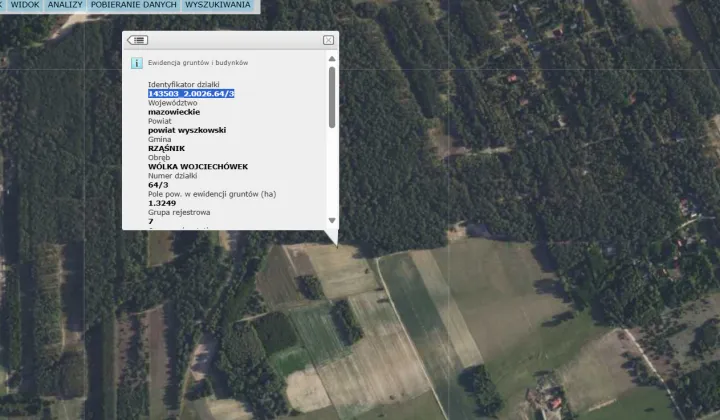Click the 'Pole pow. w ewidencji gruntów (ha)' label
This screenshot has height=420, width=720.
click(x=212, y=194)
